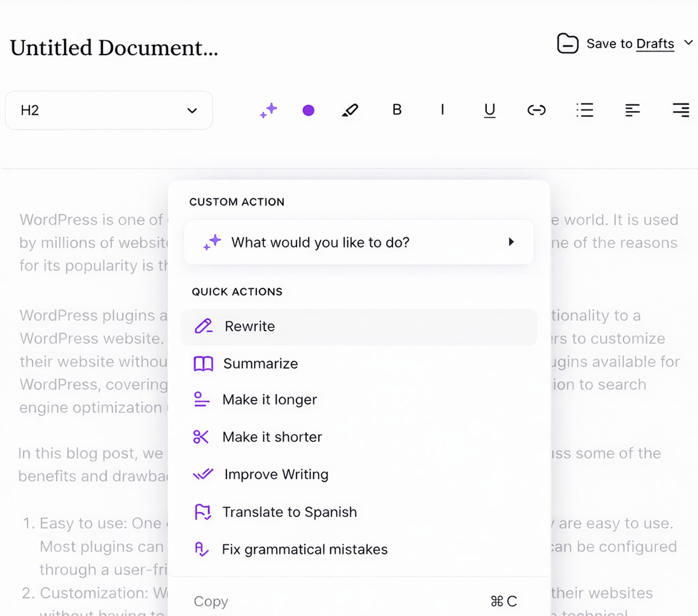The image size is (698, 616).
Task: Click the text "engine optimization"
Action: [91, 408]
